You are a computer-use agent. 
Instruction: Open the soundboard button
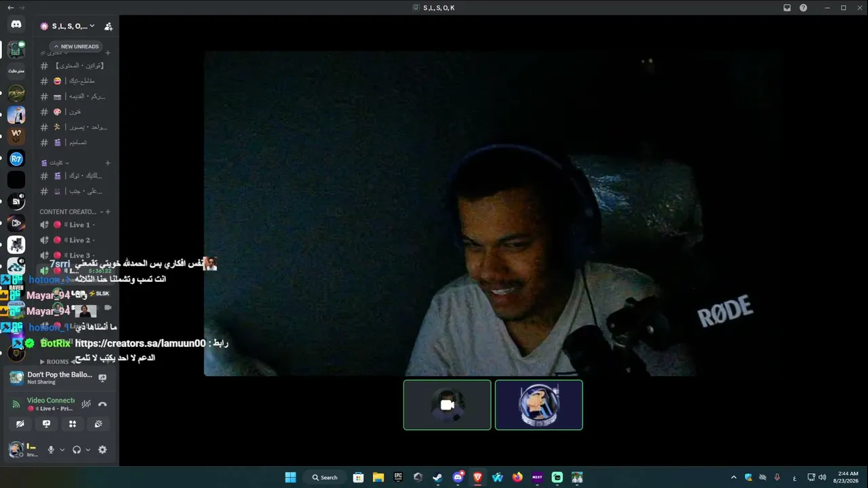tap(98, 424)
